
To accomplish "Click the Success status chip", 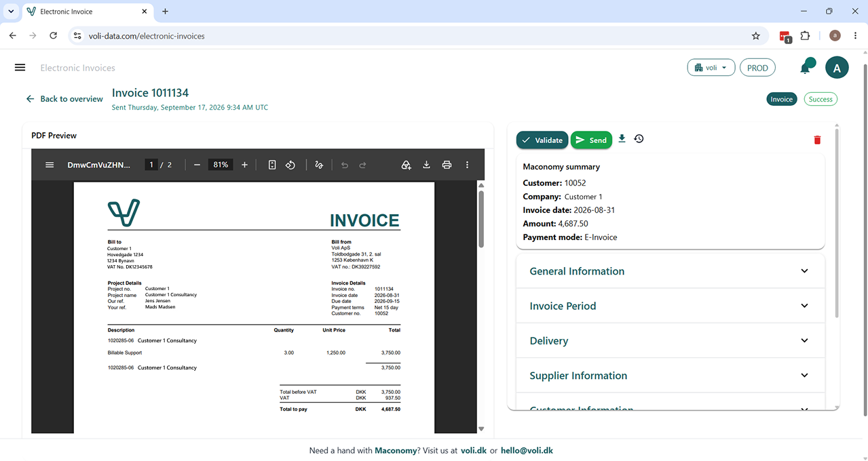I will click(820, 99).
